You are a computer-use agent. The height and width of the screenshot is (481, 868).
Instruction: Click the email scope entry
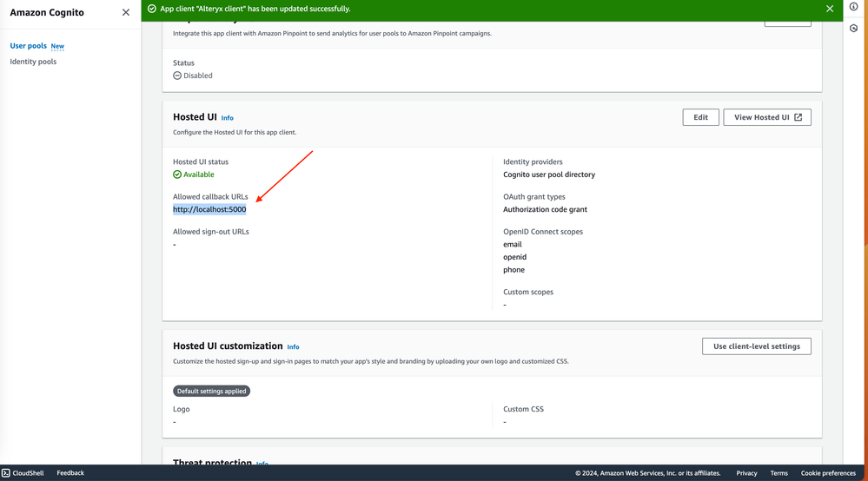click(512, 244)
